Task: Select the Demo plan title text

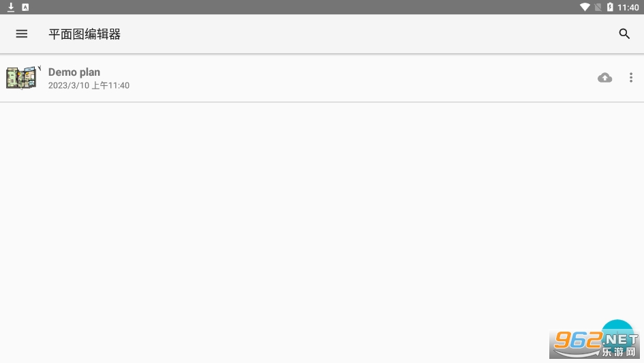Action: (x=74, y=72)
